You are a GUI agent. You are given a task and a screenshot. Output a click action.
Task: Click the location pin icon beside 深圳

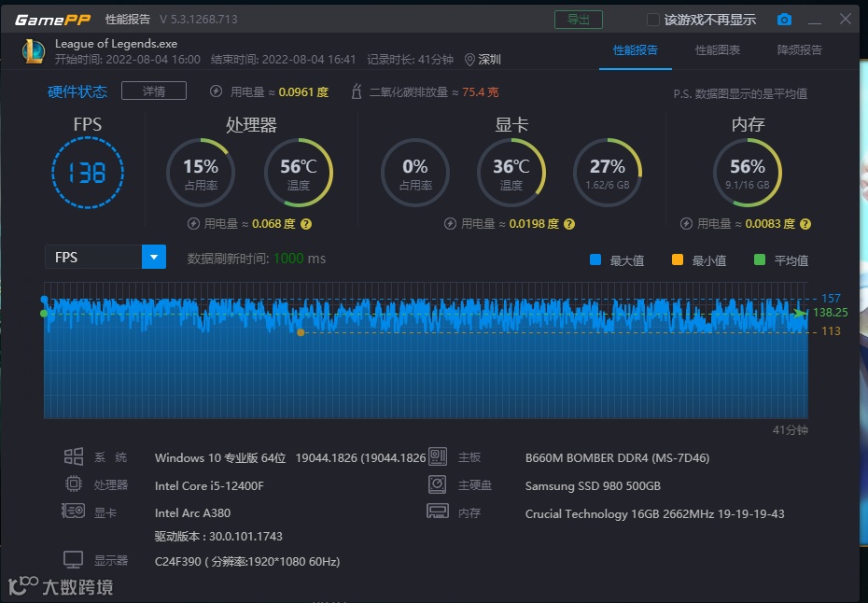pos(469,59)
